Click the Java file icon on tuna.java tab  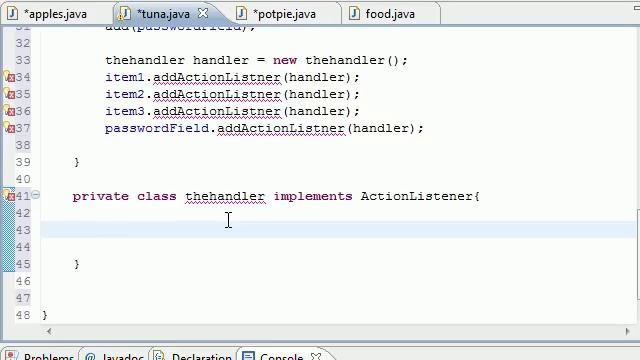tap(124, 13)
